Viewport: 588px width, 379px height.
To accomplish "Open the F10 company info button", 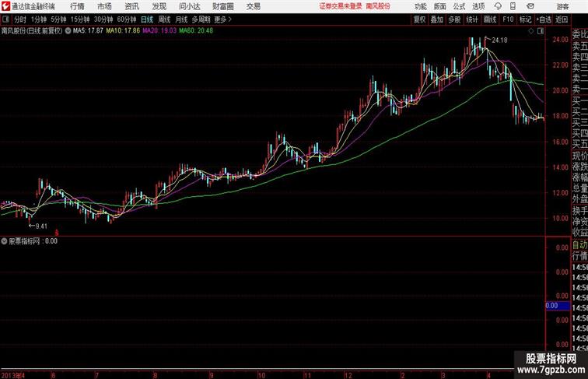I will pos(508,19).
